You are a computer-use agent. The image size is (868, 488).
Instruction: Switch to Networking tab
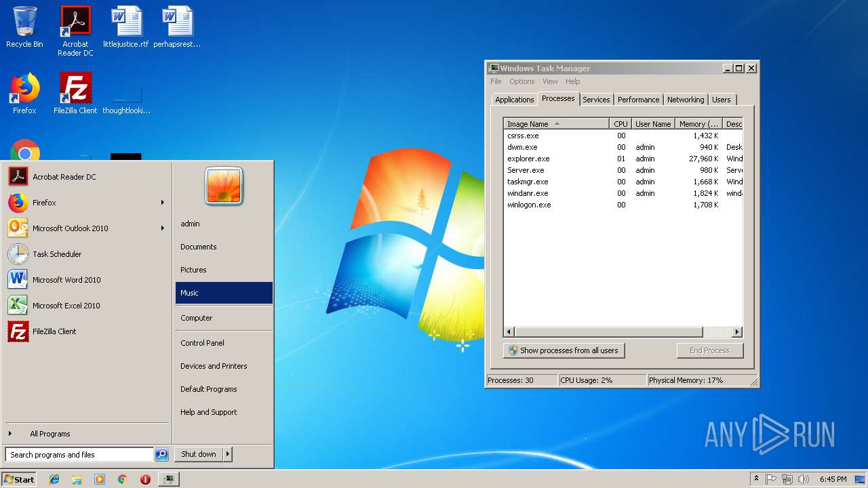click(686, 100)
